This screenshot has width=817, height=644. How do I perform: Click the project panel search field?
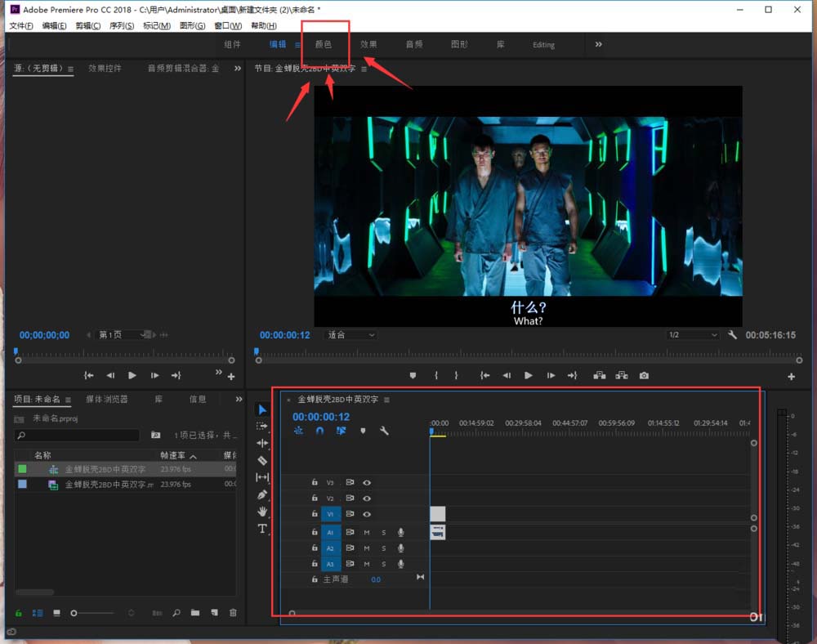coord(78,436)
